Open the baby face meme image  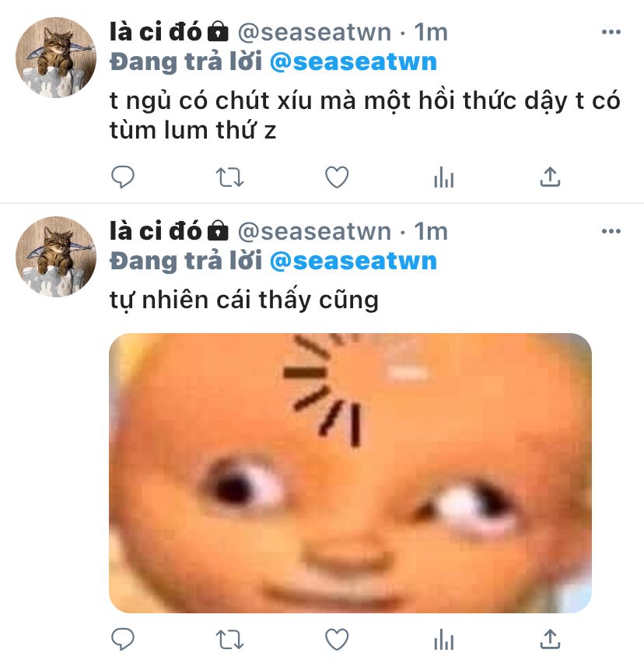[x=351, y=472]
